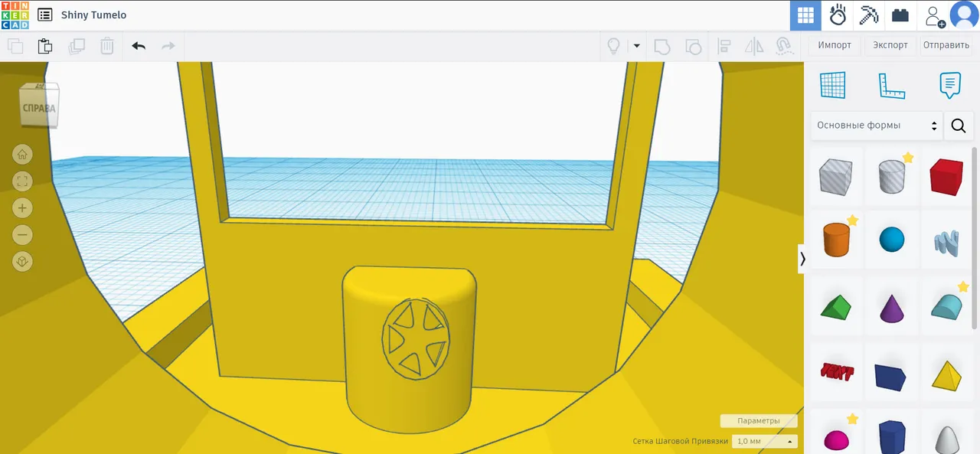Click the shape search magnifier

click(959, 126)
